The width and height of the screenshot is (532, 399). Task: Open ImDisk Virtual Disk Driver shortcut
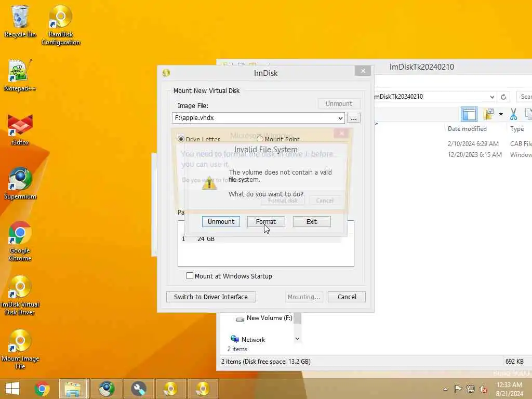20,296
